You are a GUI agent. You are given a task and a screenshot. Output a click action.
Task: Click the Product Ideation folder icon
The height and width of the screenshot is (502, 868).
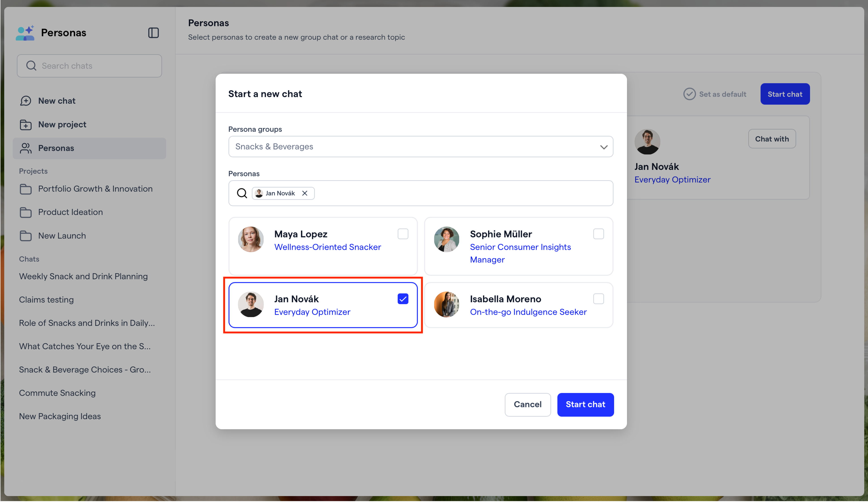pos(26,212)
